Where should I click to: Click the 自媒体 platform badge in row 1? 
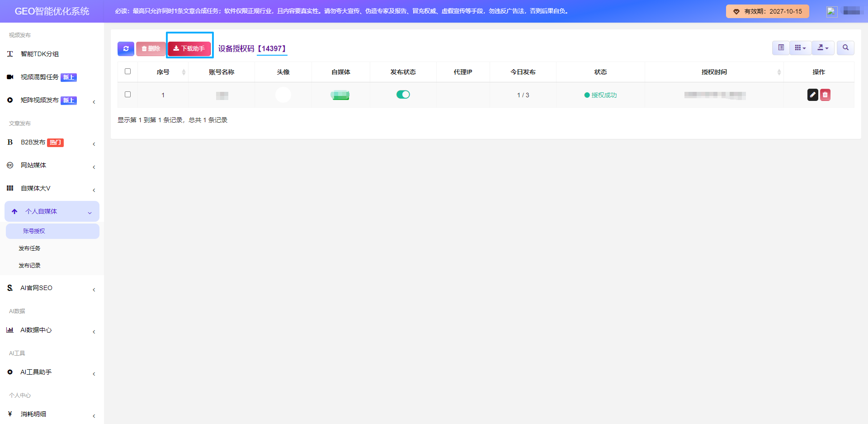tap(340, 95)
